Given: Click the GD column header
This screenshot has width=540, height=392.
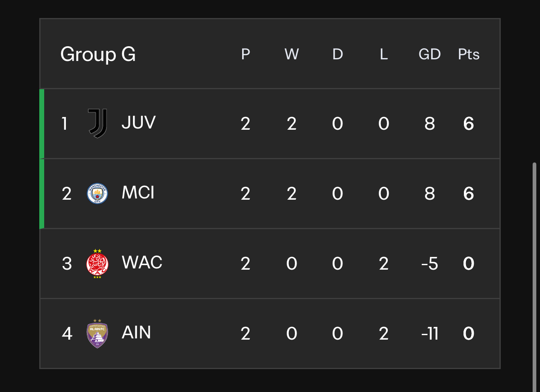Looking at the screenshot, I should click(x=430, y=54).
